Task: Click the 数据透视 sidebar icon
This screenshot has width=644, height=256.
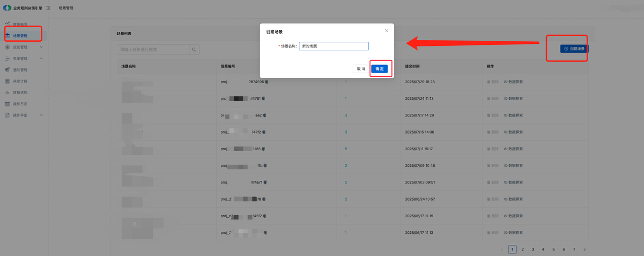Action: 8,93
